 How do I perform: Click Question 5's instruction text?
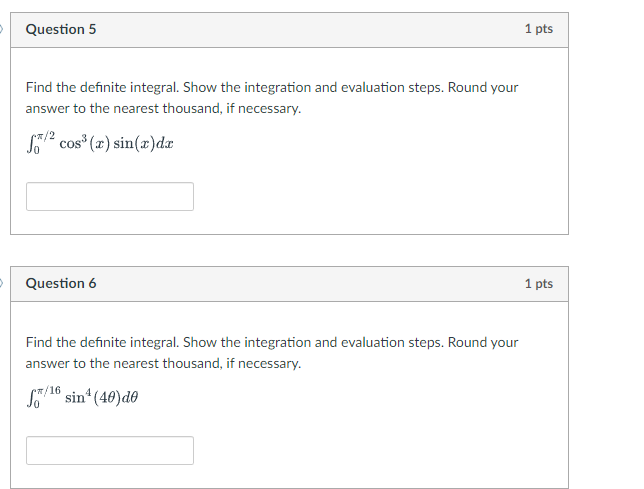coord(271,98)
